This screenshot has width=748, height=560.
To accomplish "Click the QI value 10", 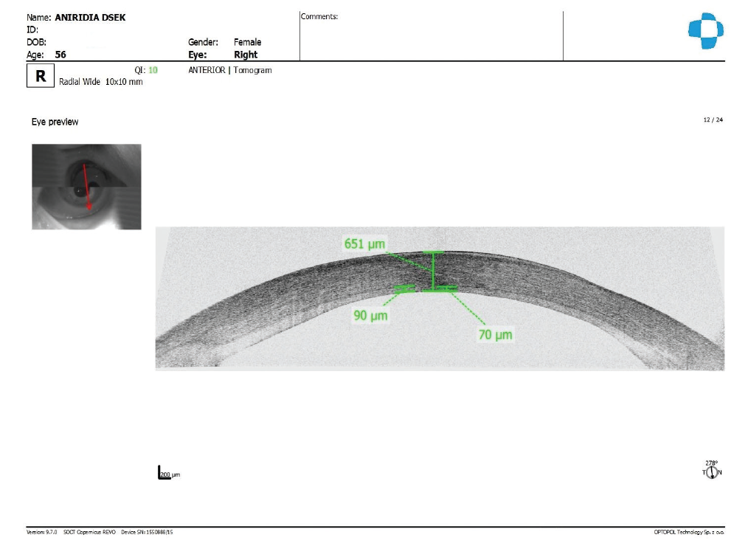I will click(153, 70).
